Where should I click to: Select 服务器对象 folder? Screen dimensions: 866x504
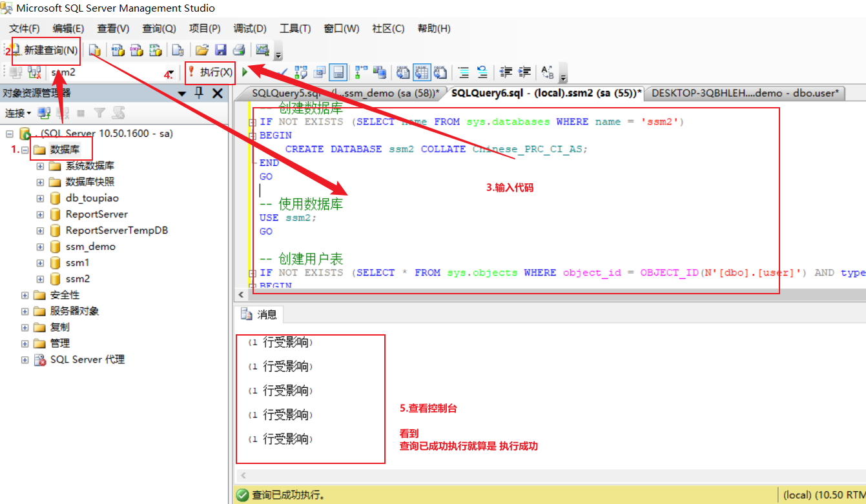pos(74,311)
